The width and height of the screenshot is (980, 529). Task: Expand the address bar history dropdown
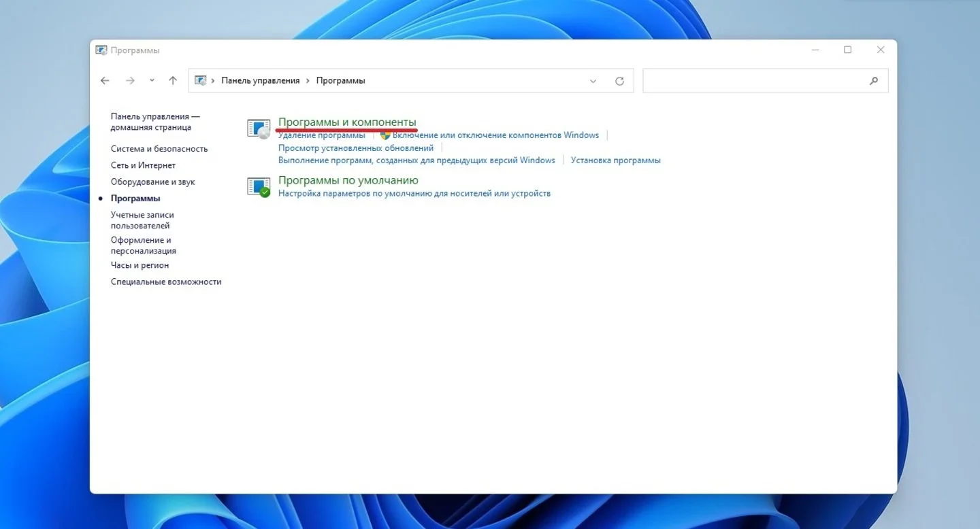(593, 81)
